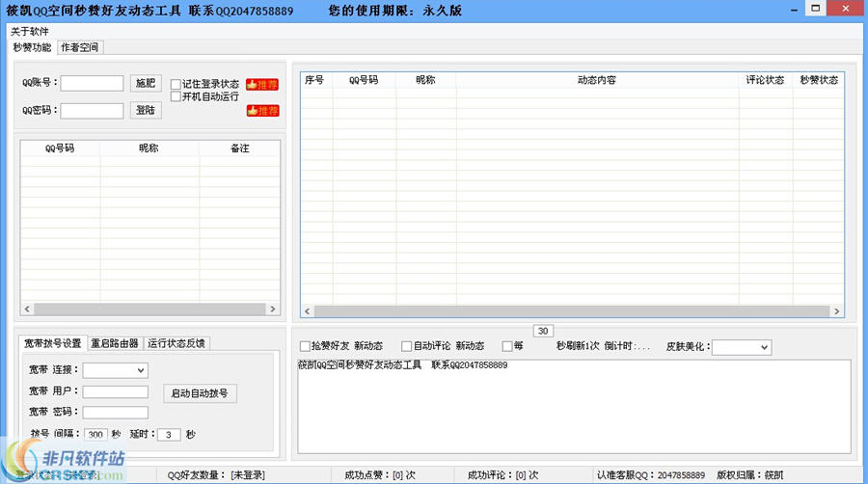Click the QQ账号 input field

pos(92,84)
